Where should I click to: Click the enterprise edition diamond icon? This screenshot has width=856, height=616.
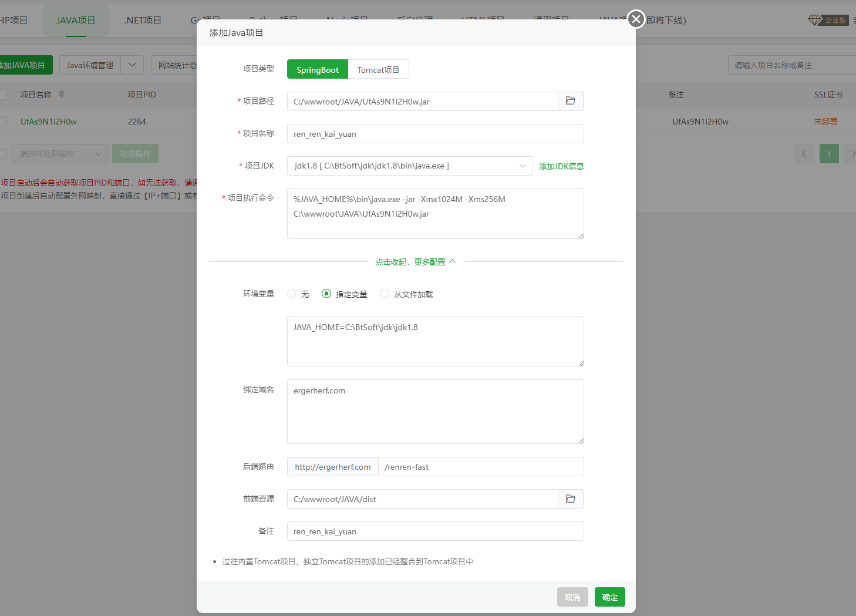pos(815,20)
